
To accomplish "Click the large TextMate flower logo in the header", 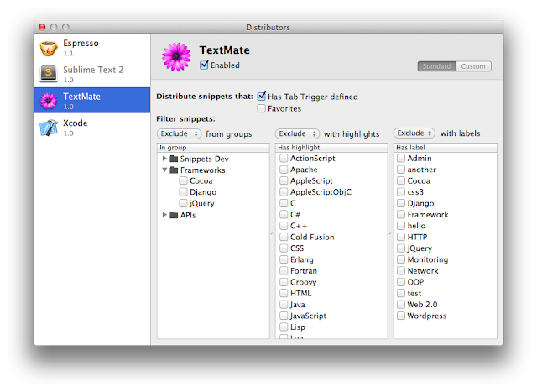I will [176, 57].
